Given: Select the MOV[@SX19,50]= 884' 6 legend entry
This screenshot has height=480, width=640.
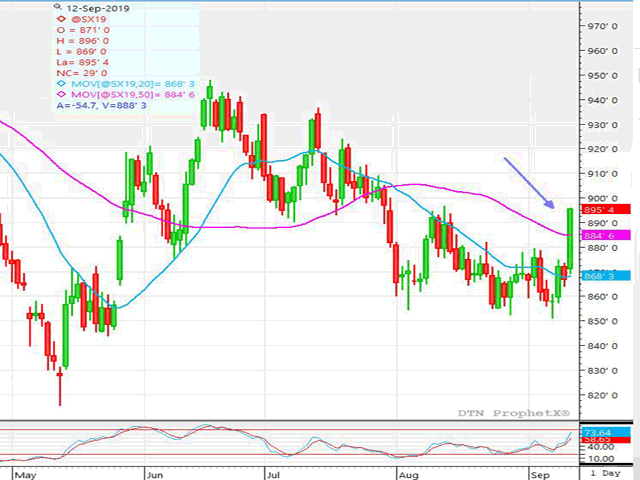Looking at the screenshot, I should point(133,95).
